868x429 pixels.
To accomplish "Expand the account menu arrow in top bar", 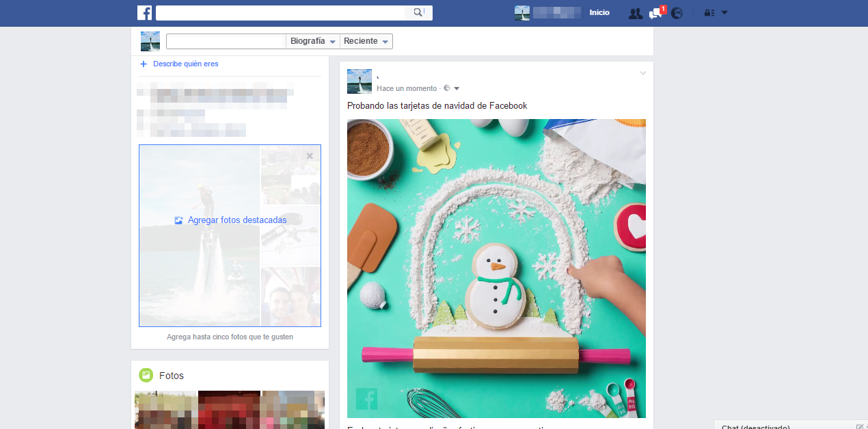I will click(x=724, y=13).
